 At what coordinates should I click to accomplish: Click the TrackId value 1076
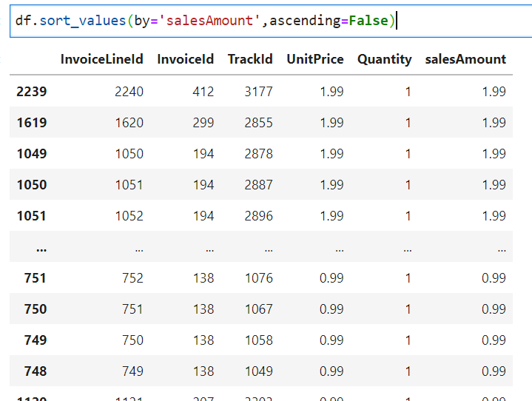click(259, 278)
